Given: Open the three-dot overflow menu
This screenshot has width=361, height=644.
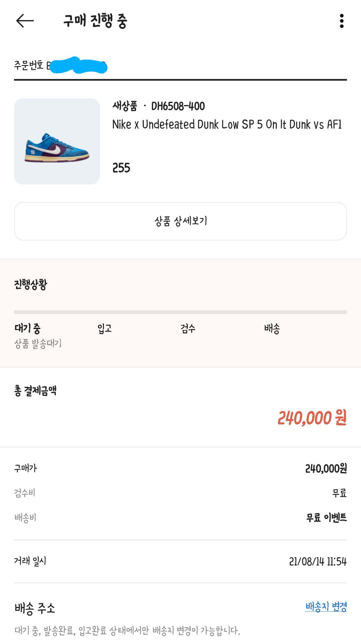Looking at the screenshot, I should [341, 21].
